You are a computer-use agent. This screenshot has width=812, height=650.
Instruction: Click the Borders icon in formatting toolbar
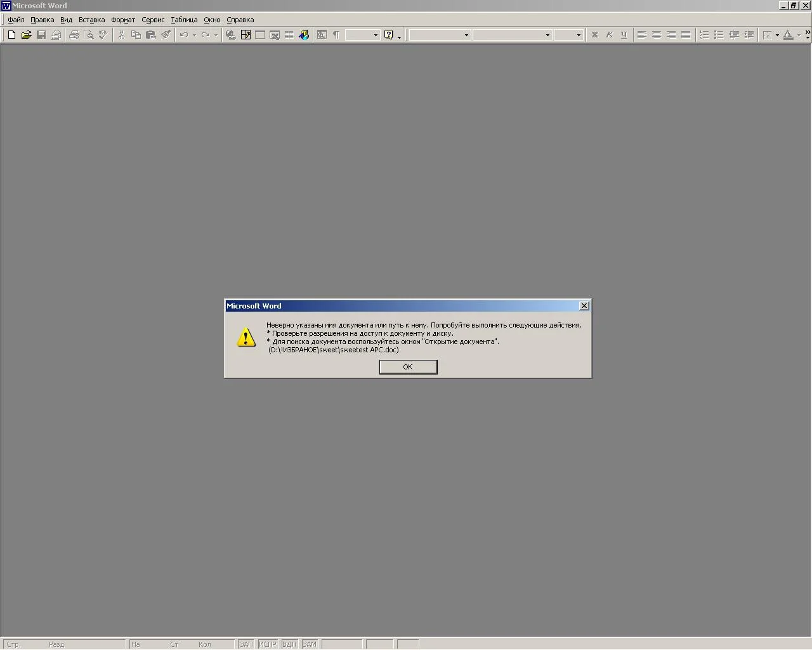click(x=767, y=35)
